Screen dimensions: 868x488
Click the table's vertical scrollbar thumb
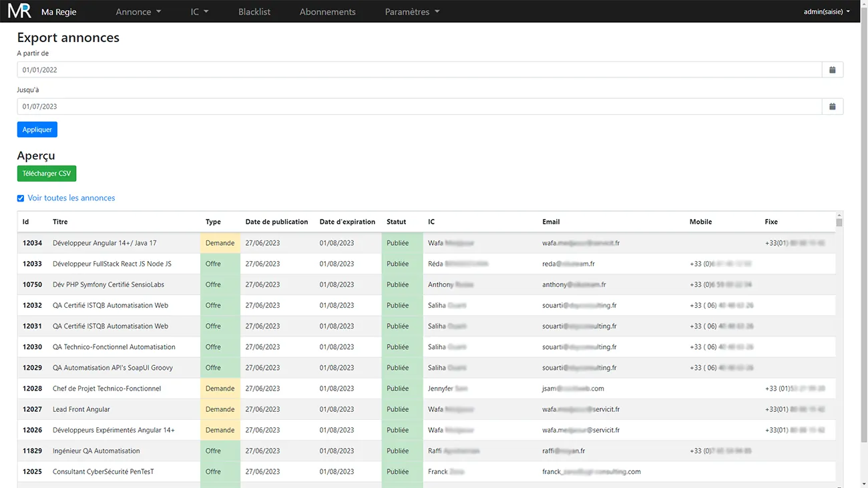[839, 222]
